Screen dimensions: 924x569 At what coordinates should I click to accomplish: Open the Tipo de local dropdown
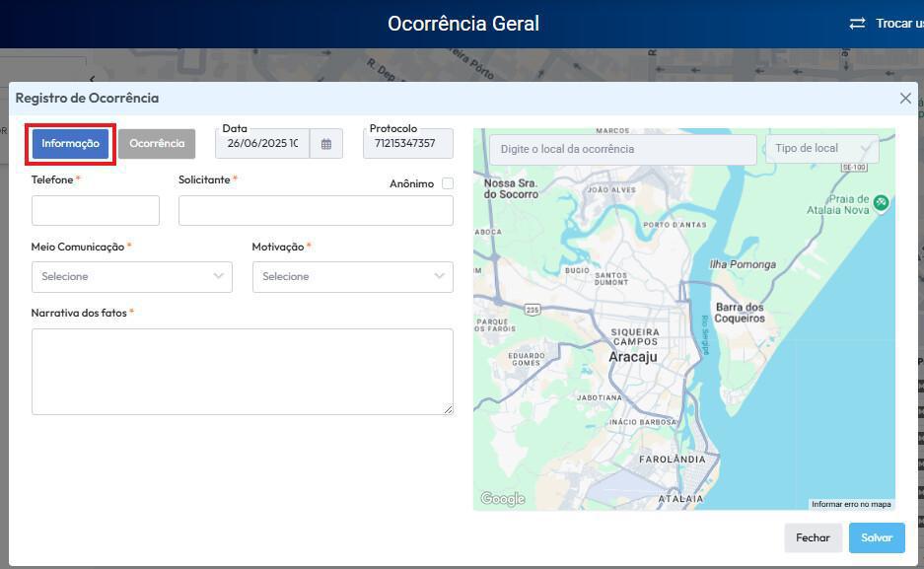(822, 149)
